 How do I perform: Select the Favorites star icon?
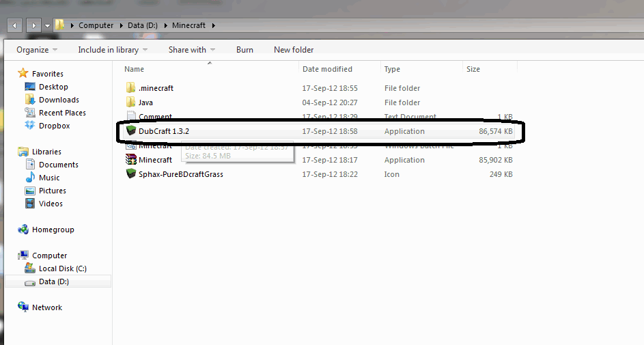23,74
